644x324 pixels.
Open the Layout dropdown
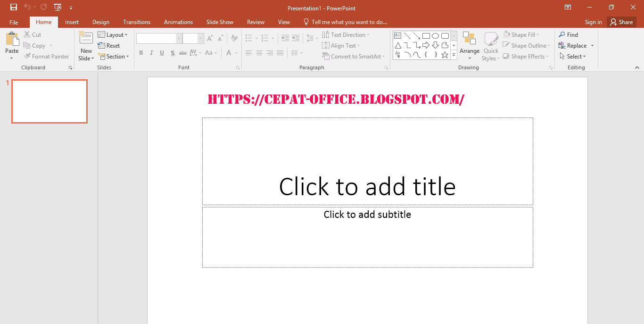[x=113, y=34]
